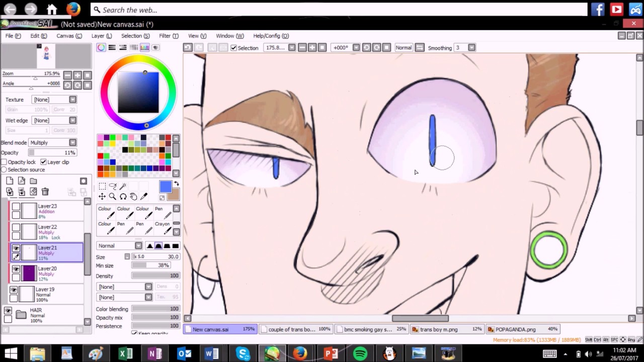Show the RGB slider panel
This screenshot has height=362, width=644.
[x=112, y=47]
